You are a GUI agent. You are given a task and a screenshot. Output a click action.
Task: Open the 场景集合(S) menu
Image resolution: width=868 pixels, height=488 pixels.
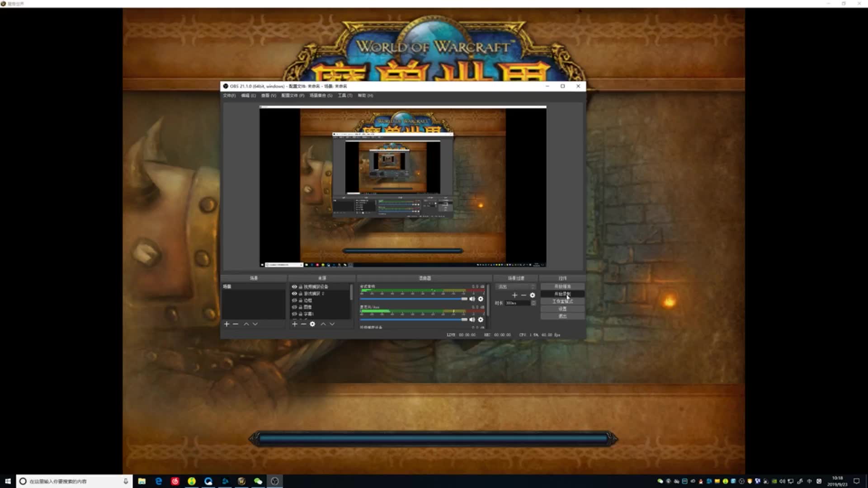[x=321, y=95]
